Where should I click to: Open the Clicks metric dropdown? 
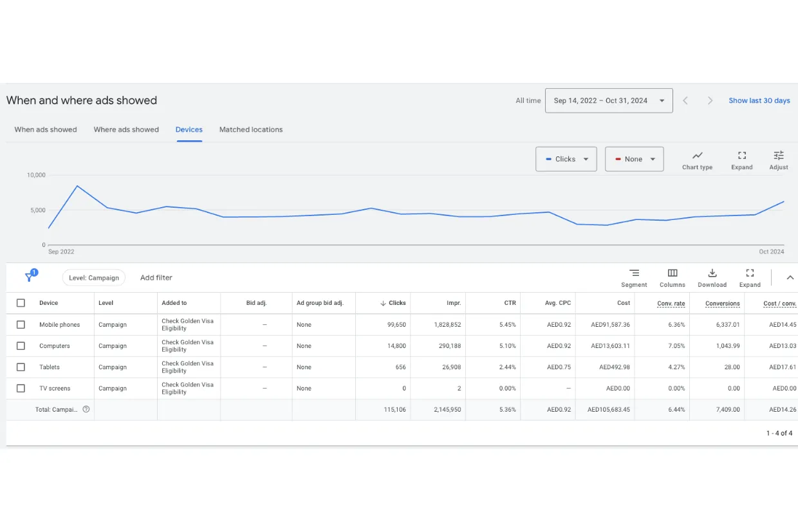(x=566, y=159)
